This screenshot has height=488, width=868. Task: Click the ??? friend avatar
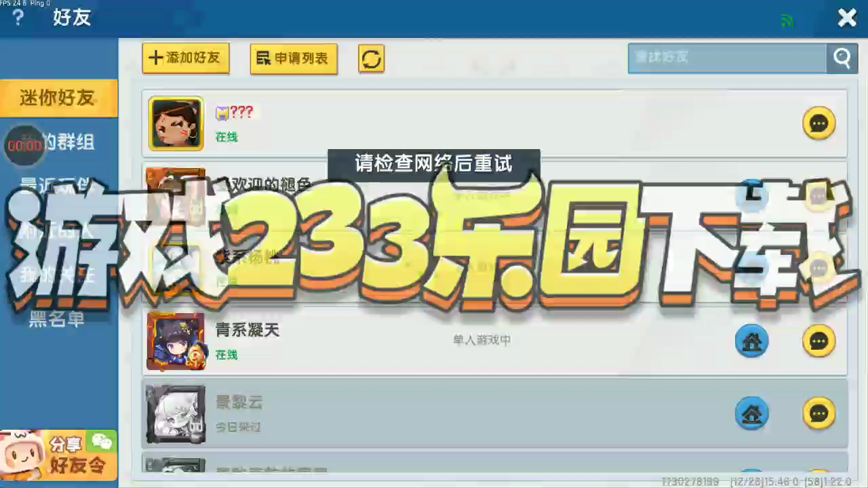tap(176, 123)
